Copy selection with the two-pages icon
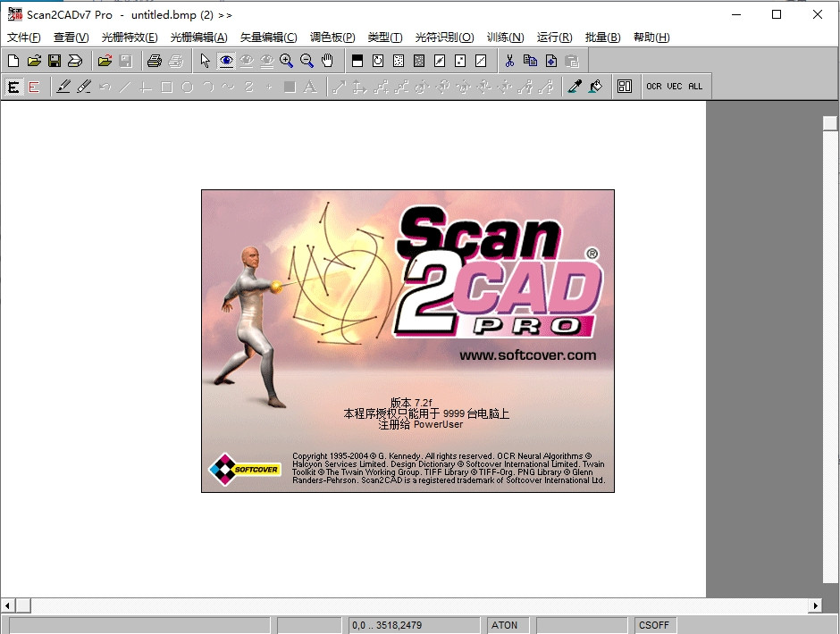This screenshot has height=634, width=840. point(530,61)
